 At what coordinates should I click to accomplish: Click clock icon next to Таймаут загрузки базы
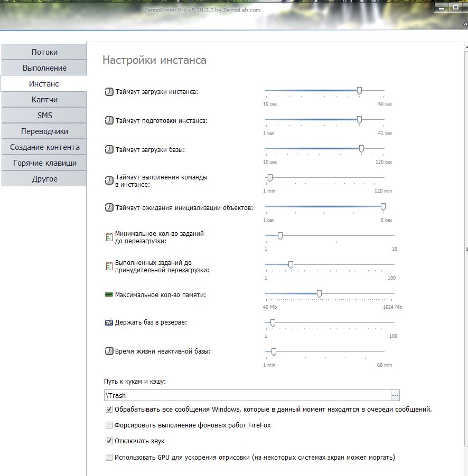[109, 149]
